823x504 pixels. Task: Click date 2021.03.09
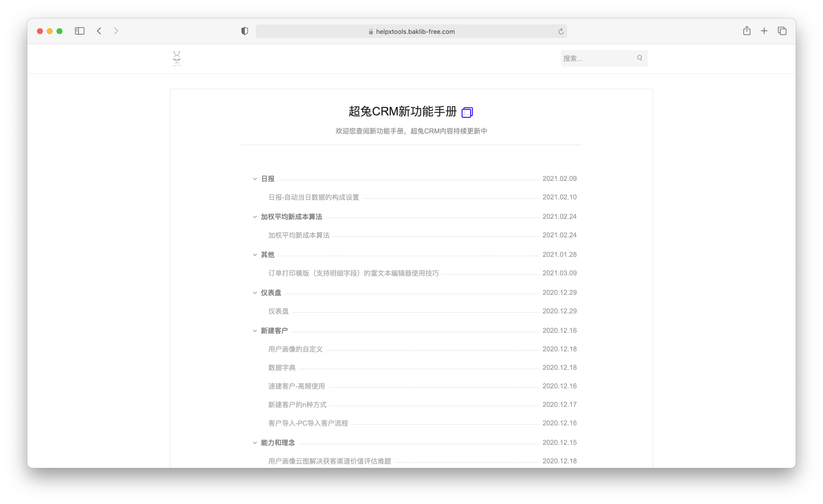tap(559, 273)
